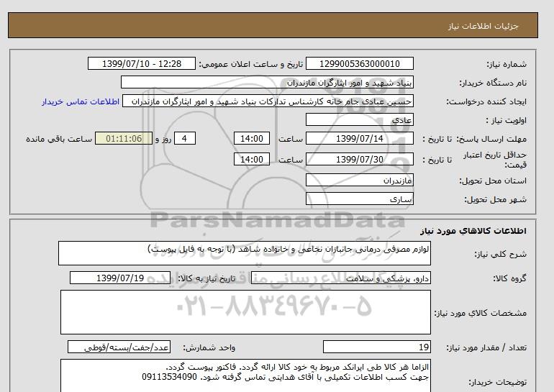Click the empty product specifications text area
The height and width of the screenshot is (392, 554).
pyautogui.click(x=245, y=312)
